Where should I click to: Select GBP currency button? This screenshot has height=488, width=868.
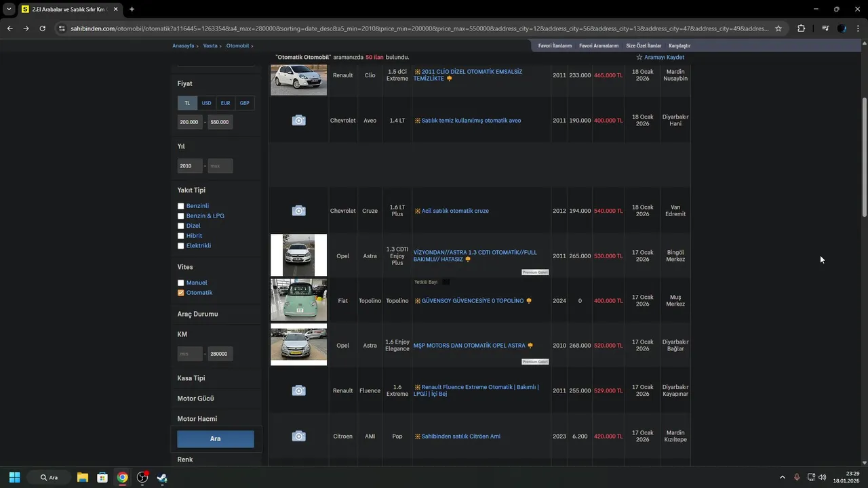click(245, 103)
